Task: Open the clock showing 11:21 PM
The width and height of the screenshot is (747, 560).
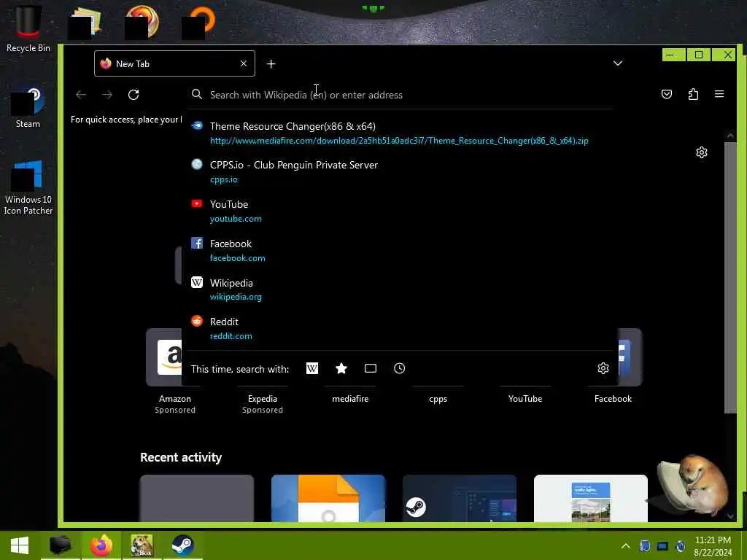Action: click(713, 546)
